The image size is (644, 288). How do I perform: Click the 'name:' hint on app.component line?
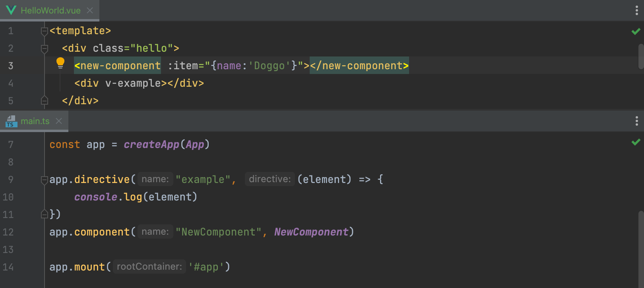pyautogui.click(x=155, y=232)
